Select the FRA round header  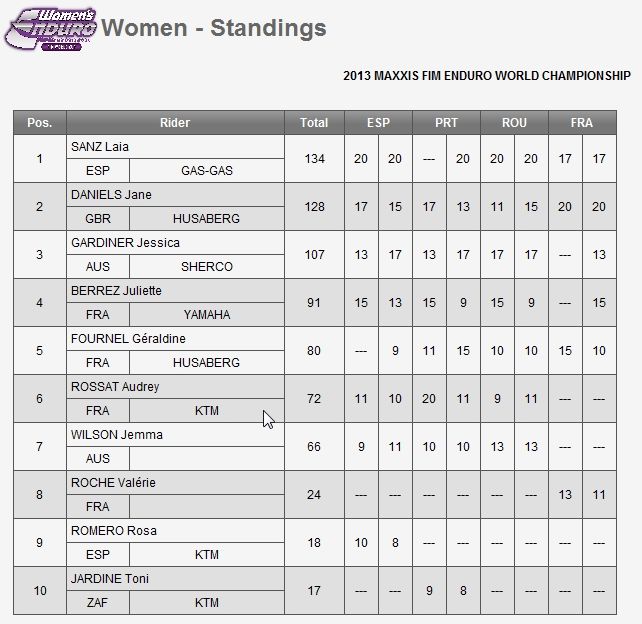tap(582, 122)
